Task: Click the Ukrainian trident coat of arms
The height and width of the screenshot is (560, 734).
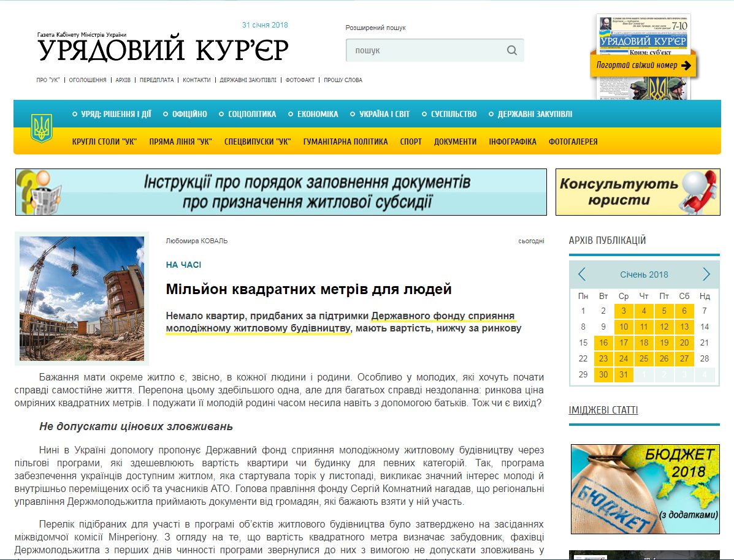Action: coord(41,127)
